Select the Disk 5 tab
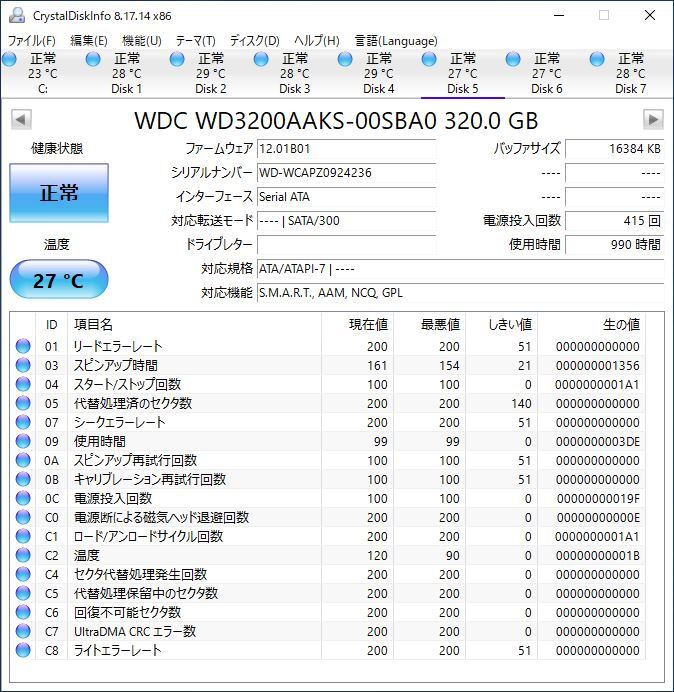 click(463, 73)
